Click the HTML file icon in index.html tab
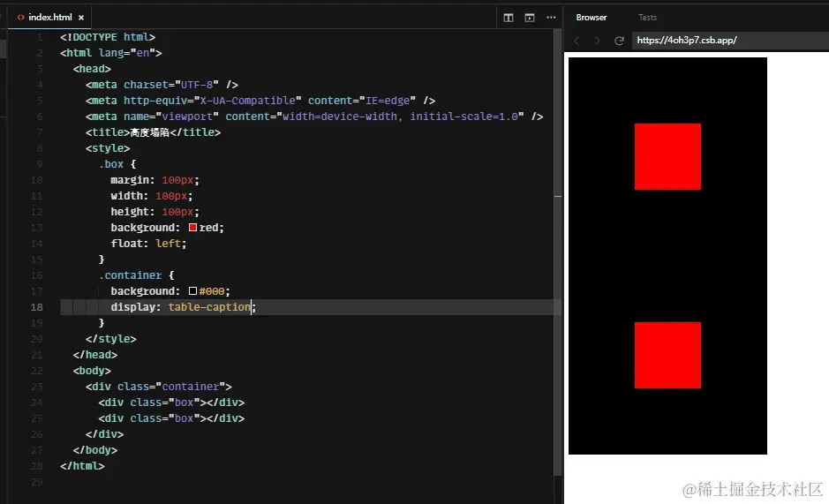 20,18
